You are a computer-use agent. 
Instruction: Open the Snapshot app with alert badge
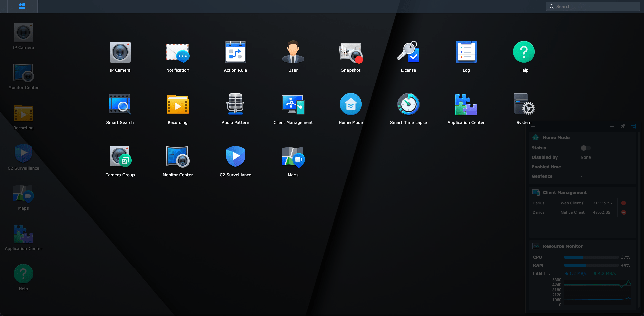coord(351,52)
